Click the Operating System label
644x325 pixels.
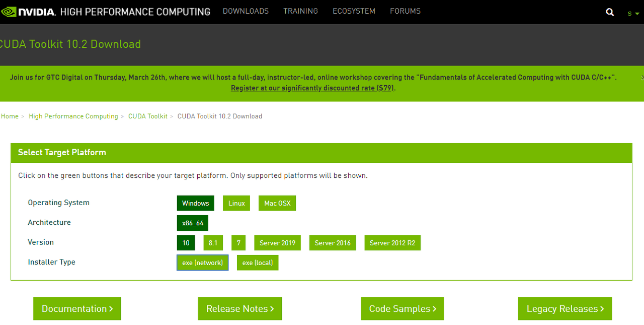(59, 203)
